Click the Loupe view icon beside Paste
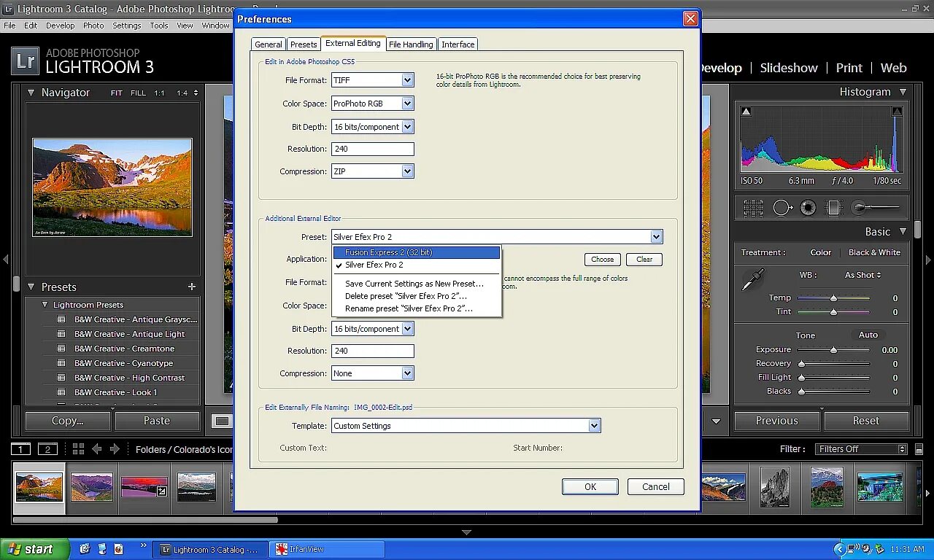Image resolution: width=934 pixels, height=560 pixels. tap(222, 421)
